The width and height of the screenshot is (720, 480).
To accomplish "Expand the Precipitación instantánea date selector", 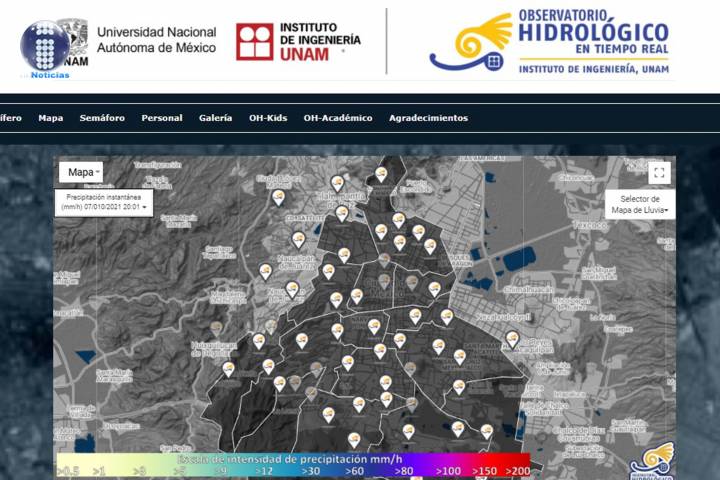I will click(x=104, y=203).
